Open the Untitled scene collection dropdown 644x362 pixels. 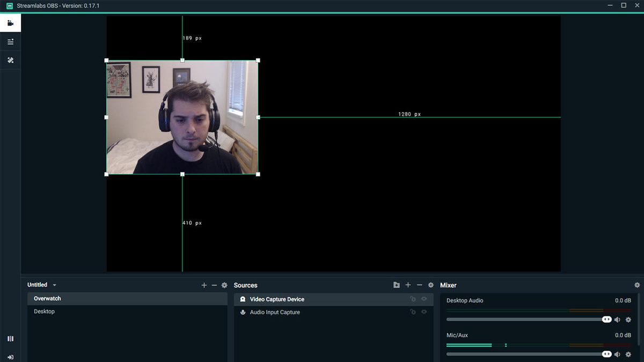(x=54, y=285)
